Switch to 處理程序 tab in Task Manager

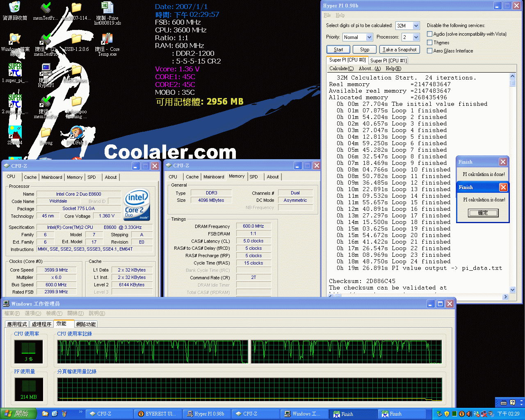coord(41,324)
